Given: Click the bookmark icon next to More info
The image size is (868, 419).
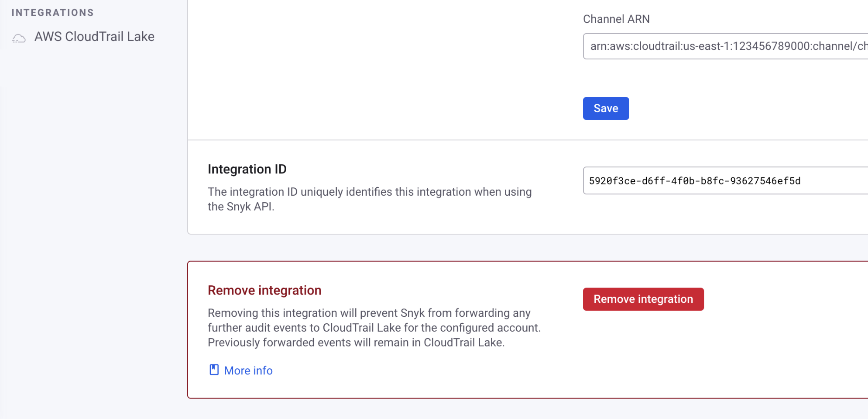Looking at the screenshot, I should pyautogui.click(x=213, y=370).
